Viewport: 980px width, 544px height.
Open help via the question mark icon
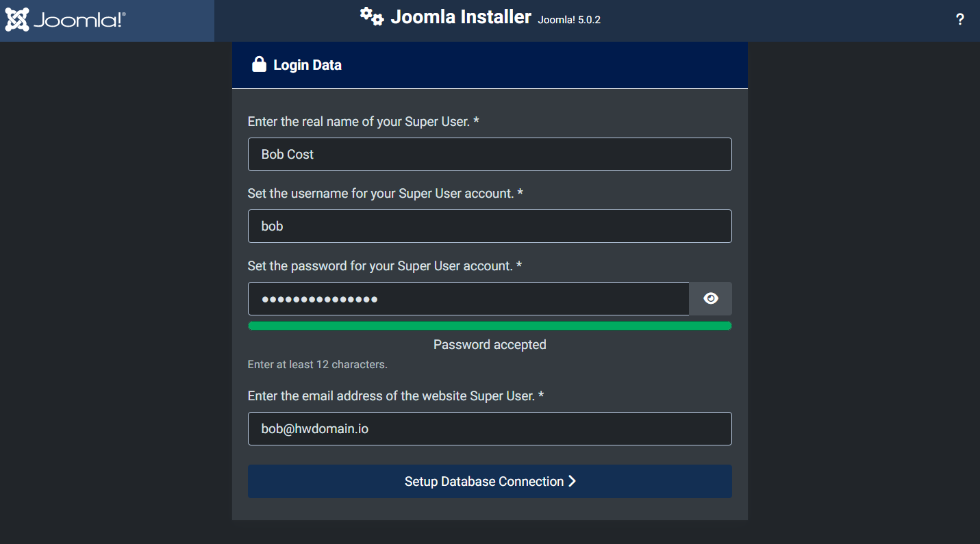click(960, 20)
